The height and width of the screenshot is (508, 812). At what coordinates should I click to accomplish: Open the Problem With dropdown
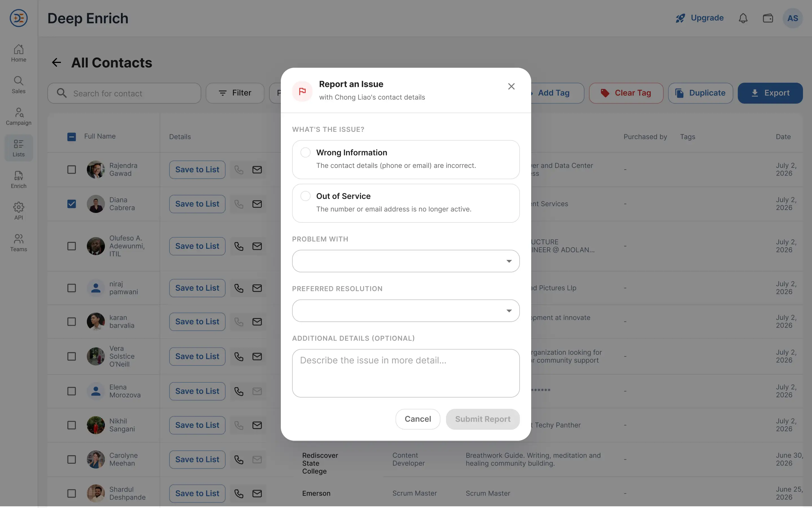point(406,261)
